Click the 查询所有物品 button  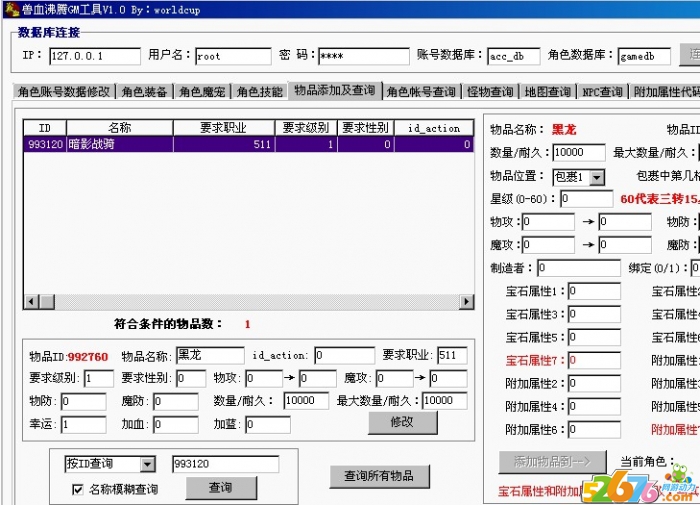coord(379,476)
